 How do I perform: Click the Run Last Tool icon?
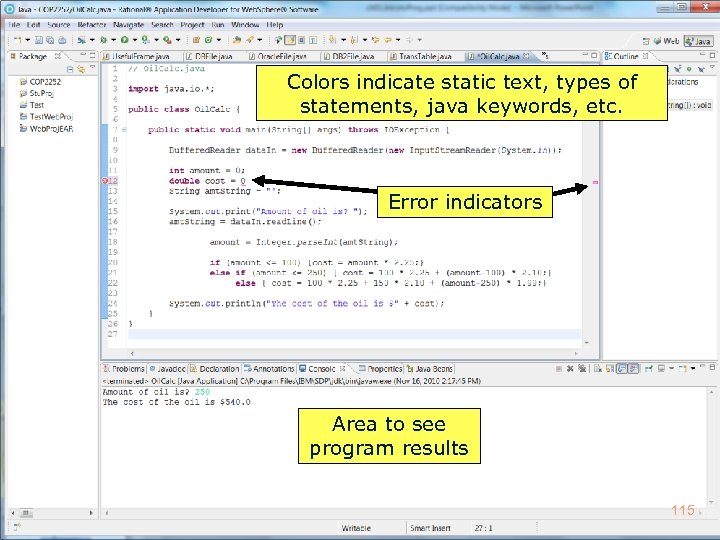(167, 40)
